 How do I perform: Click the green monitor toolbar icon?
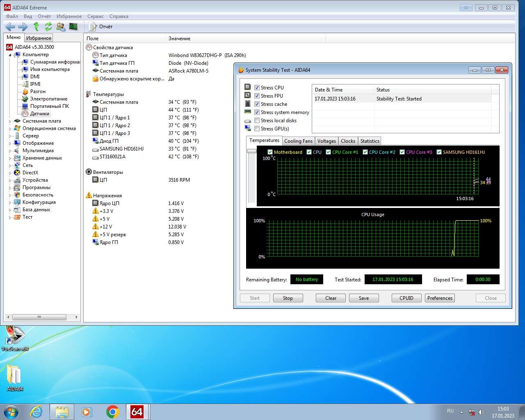(x=73, y=27)
